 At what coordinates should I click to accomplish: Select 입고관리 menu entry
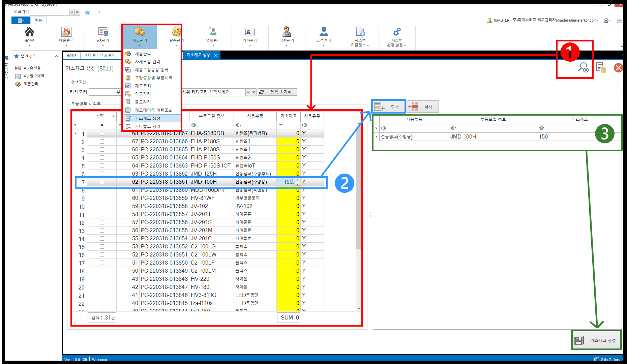coord(152,94)
